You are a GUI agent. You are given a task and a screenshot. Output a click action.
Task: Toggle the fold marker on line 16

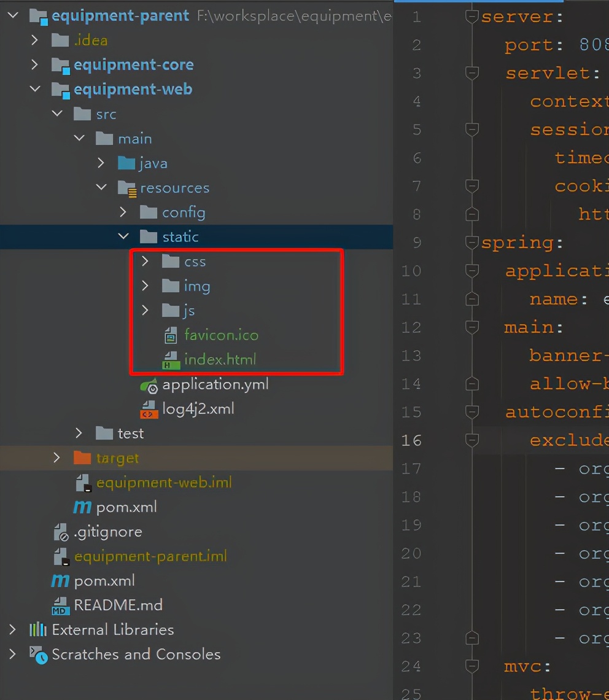click(x=471, y=440)
